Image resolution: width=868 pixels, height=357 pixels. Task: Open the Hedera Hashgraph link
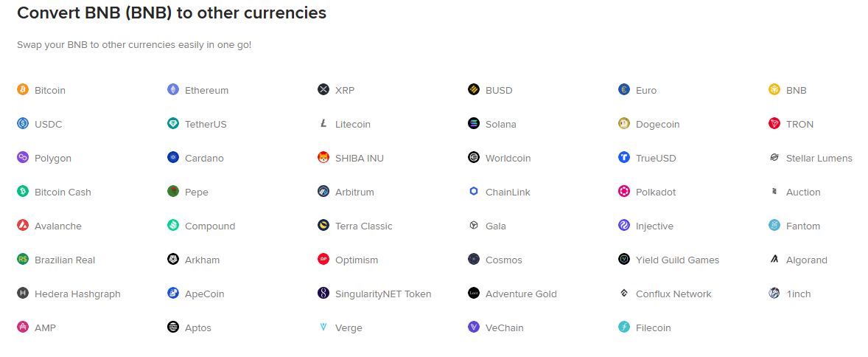coord(77,294)
